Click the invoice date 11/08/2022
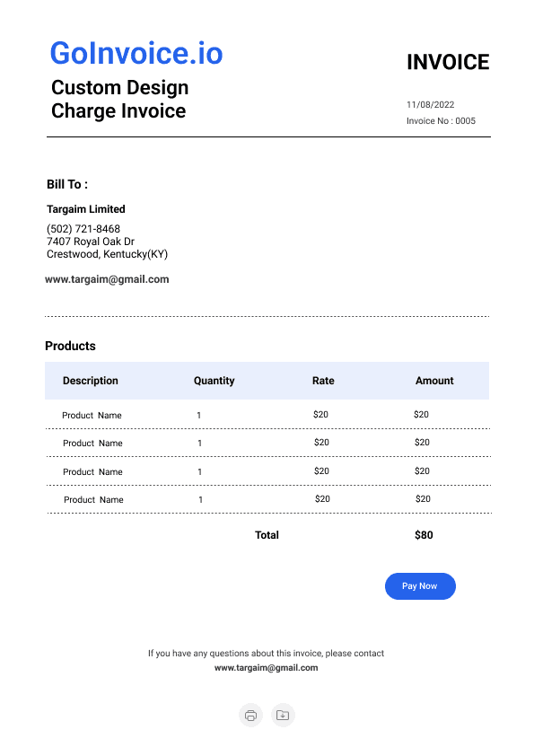 430,105
